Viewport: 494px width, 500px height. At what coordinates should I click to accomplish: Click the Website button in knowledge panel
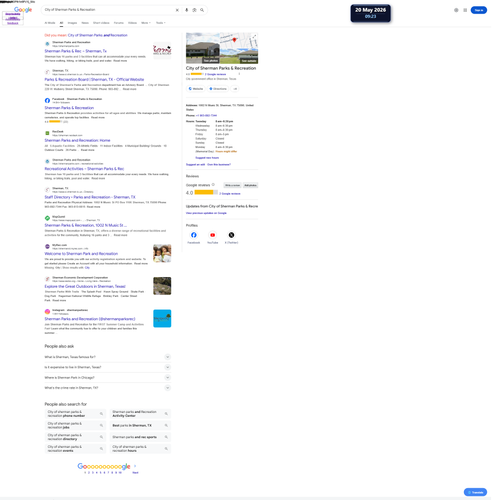point(197,89)
